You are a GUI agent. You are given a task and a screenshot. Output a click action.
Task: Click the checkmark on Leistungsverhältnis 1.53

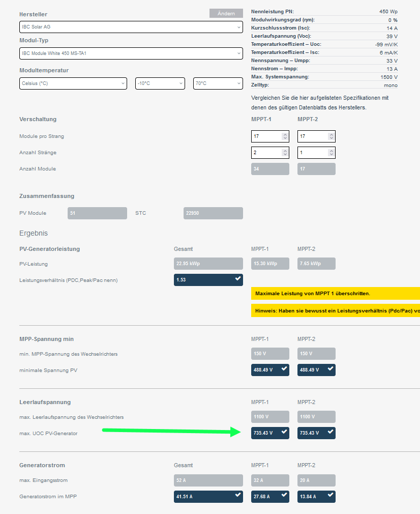tap(238, 279)
